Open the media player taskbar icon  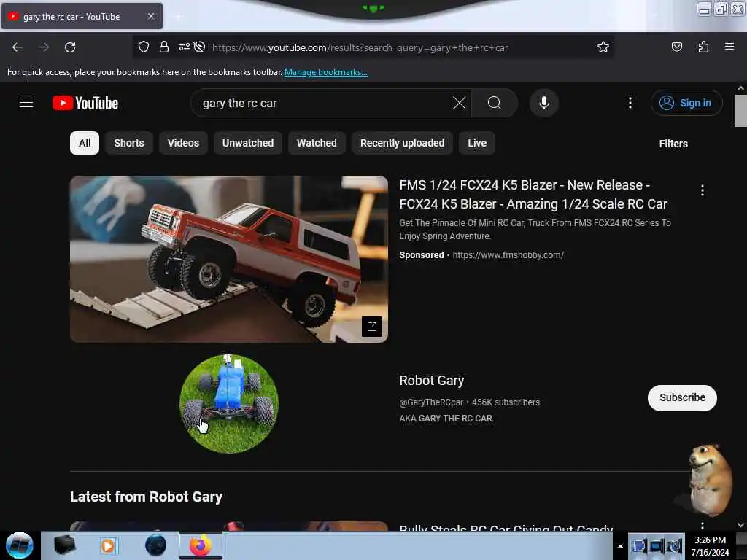[x=108, y=545]
